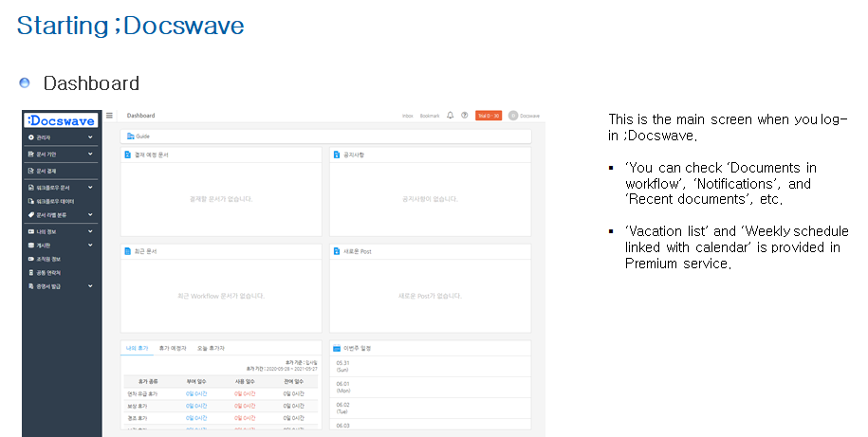Screen dimensions: 868x437
Task: Click the tag icon beside 문서 라벨 분류
Action: point(31,214)
